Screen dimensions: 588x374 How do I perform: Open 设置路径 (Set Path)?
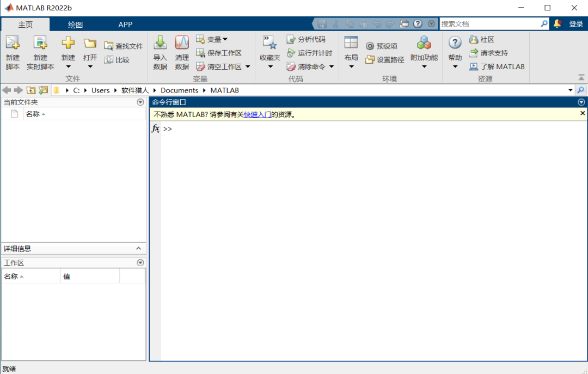click(385, 60)
